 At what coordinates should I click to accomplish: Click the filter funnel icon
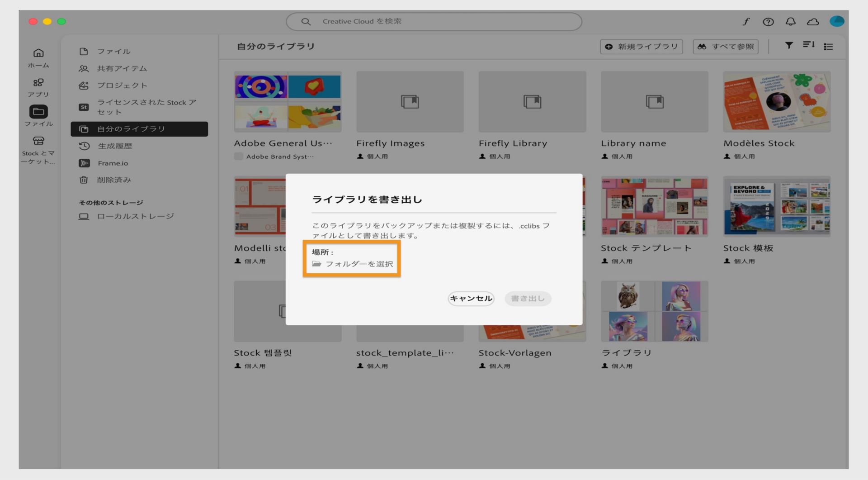coord(789,45)
